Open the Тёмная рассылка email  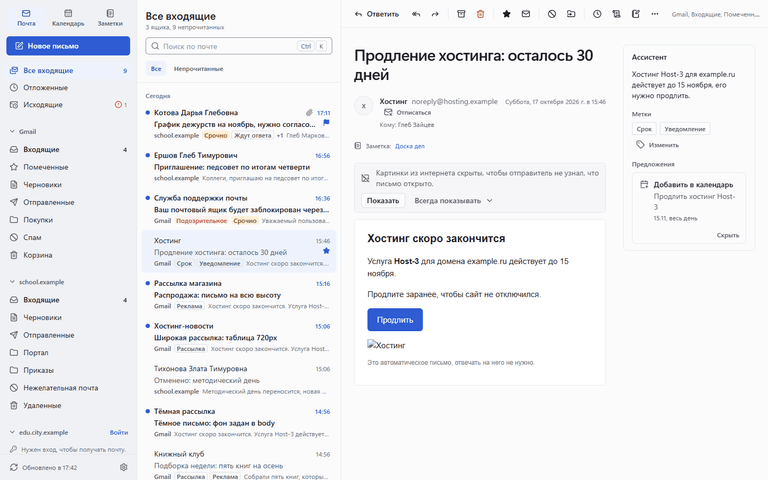[x=239, y=422]
